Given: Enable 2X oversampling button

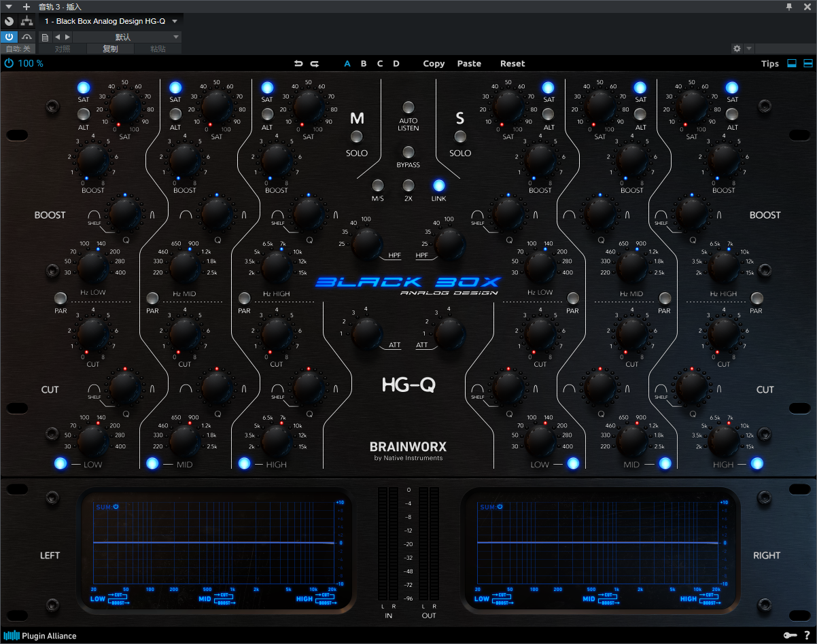Looking at the screenshot, I should click(408, 185).
